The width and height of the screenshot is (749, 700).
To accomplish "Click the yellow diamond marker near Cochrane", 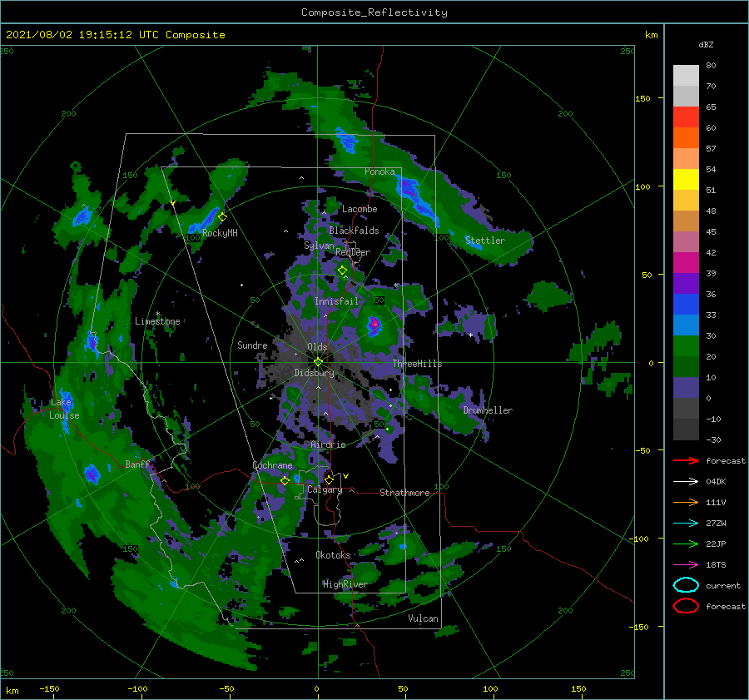I will point(285,480).
